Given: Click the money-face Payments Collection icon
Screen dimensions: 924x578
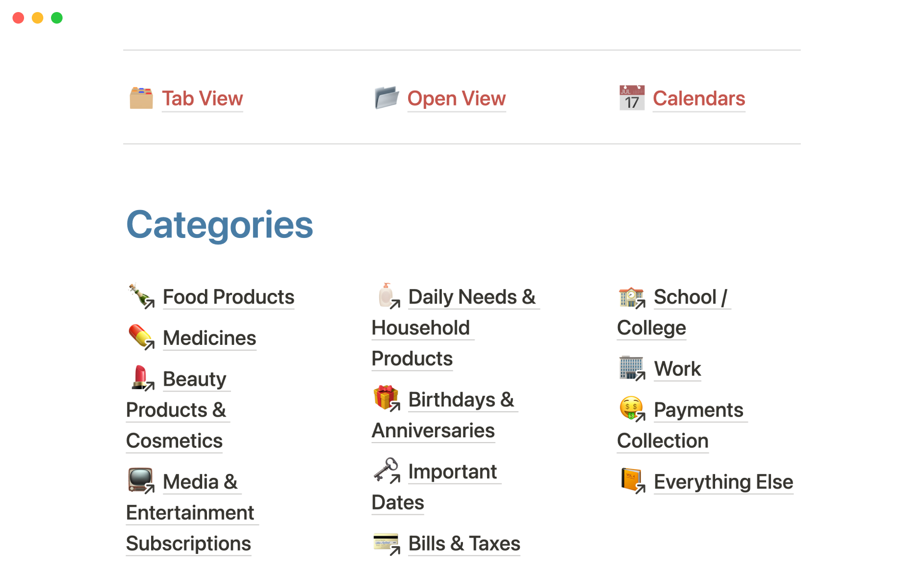Looking at the screenshot, I should (631, 409).
